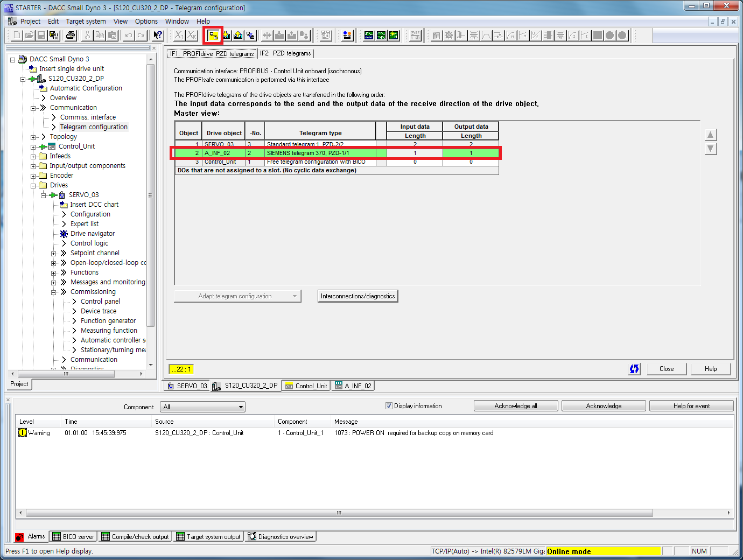Click the Accessible nodes toolbar icon
Screen dimensions: 743x560
(x=347, y=36)
